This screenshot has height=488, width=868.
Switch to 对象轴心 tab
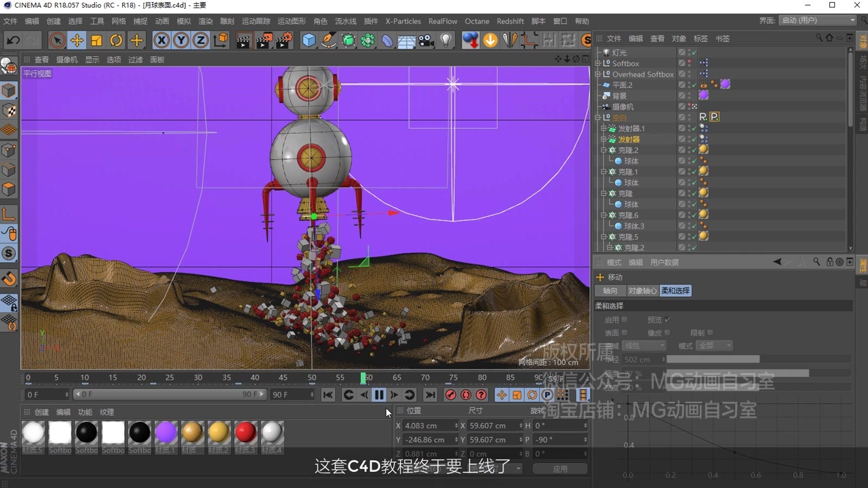coord(642,291)
